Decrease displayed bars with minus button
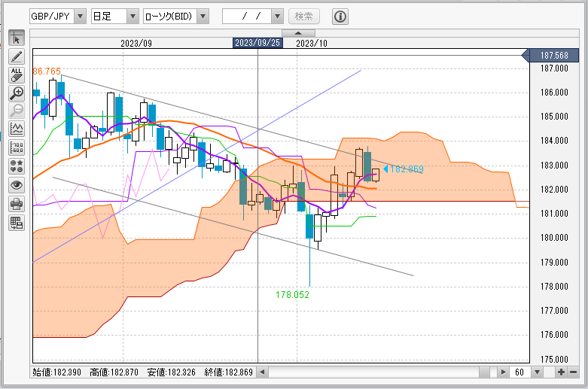Image resolution: width=588 pixels, height=389 pixels. (574, 372)
